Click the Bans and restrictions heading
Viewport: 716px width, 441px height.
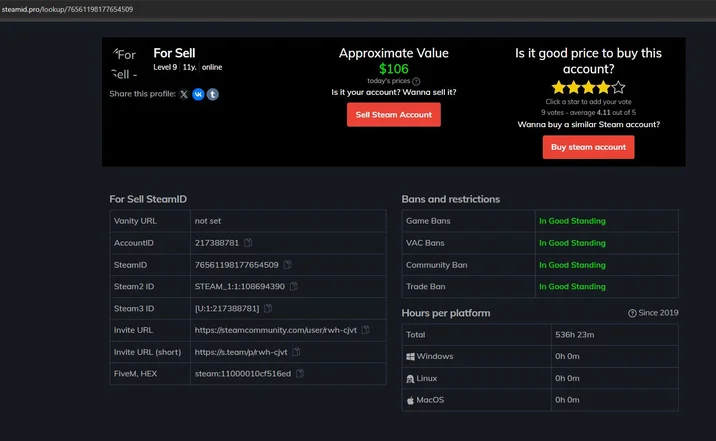(450, 199)
